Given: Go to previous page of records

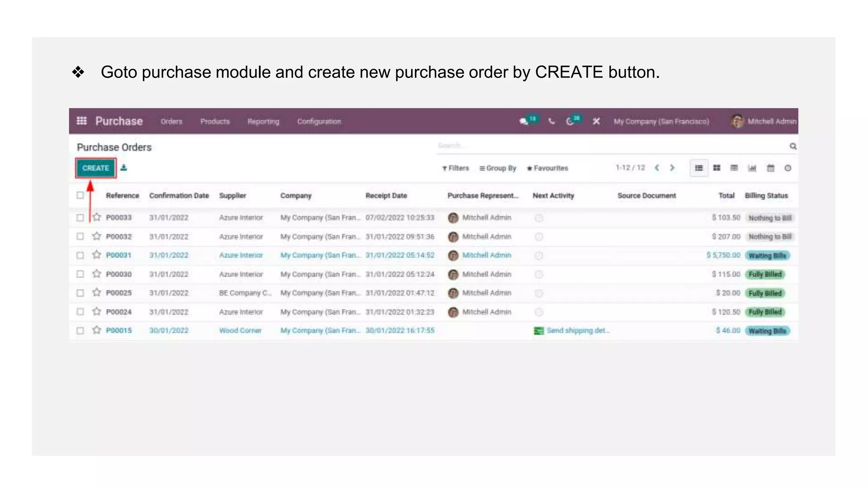Looking at the screenshot, I should tap(657, 168).
